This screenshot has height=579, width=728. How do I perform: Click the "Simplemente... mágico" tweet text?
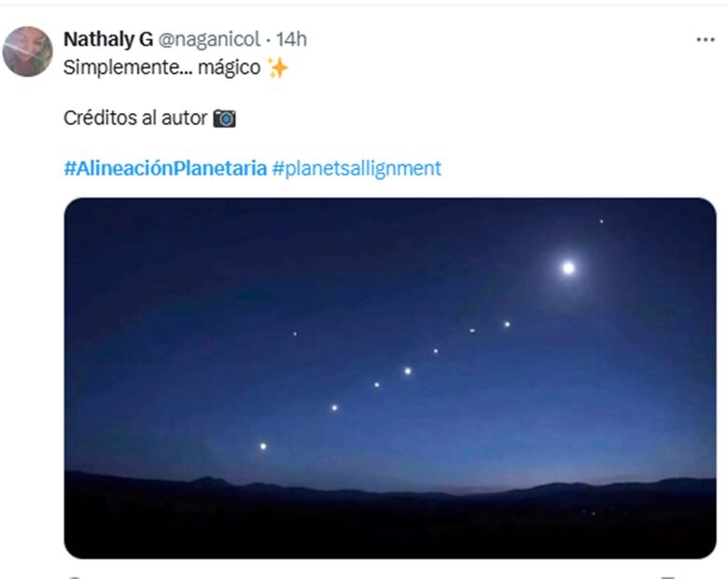161,68
